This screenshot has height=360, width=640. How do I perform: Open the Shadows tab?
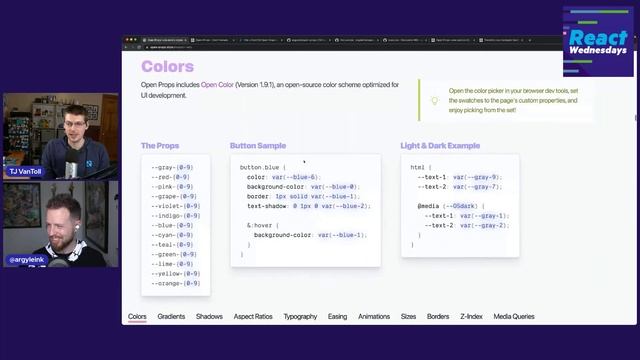(209, 316)
